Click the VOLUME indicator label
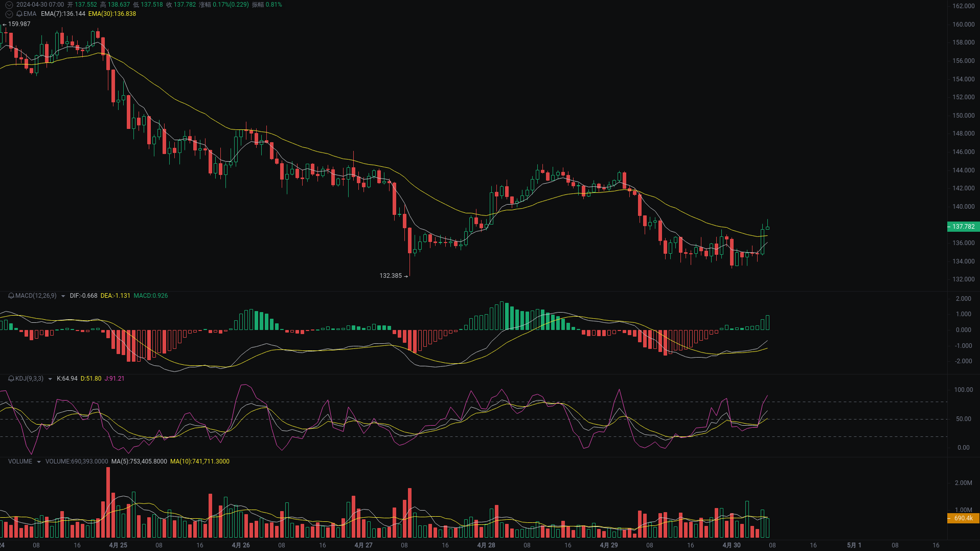The width and height of the screenshot is (980, 551). (x=19, y=461)
